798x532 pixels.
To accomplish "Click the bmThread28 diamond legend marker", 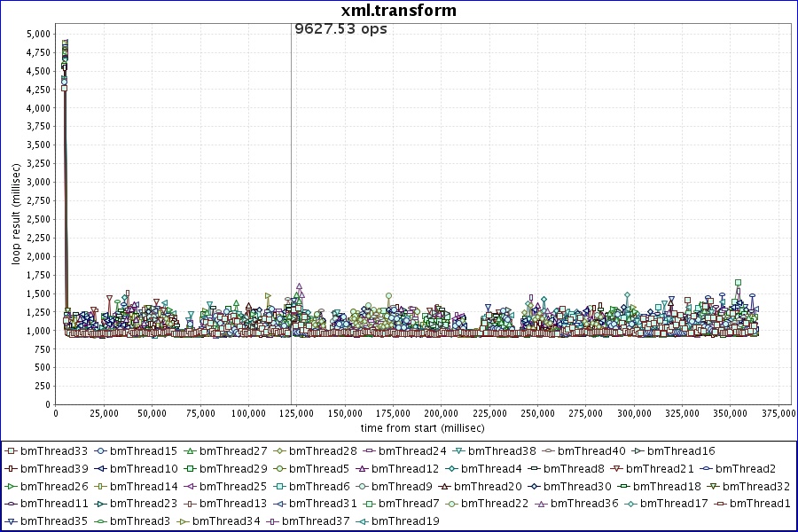I will [x=278, y=451].
